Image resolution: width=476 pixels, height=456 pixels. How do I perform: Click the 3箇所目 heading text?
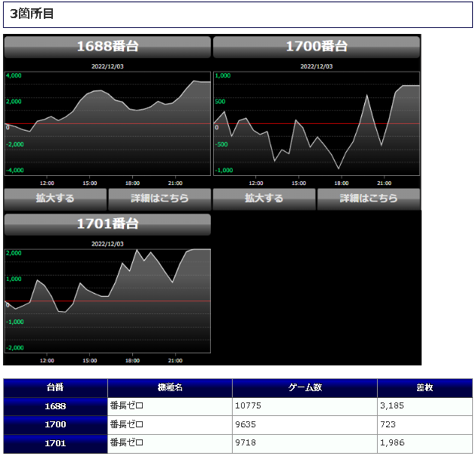coord(32,14)
